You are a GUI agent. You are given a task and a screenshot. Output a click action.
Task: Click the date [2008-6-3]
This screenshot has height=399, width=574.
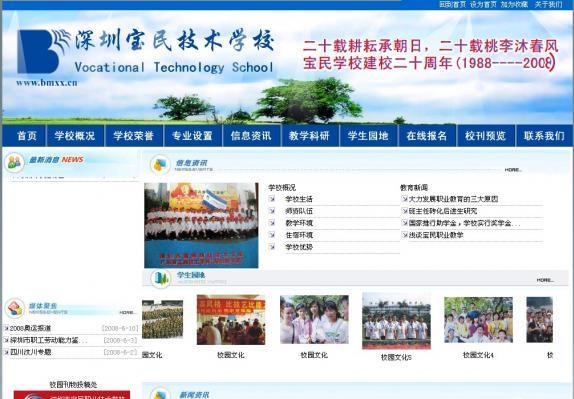coord(120,340)
